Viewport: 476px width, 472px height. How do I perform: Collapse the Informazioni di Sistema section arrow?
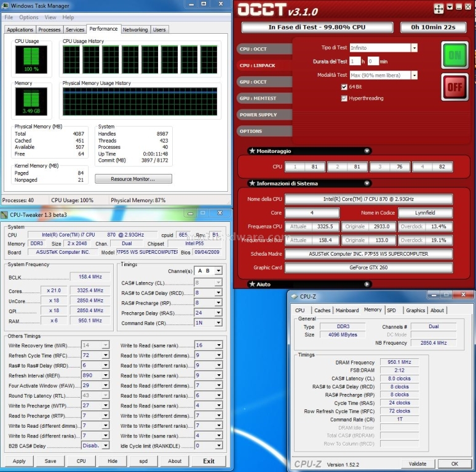pyautogui.click(x=367, y=183)
